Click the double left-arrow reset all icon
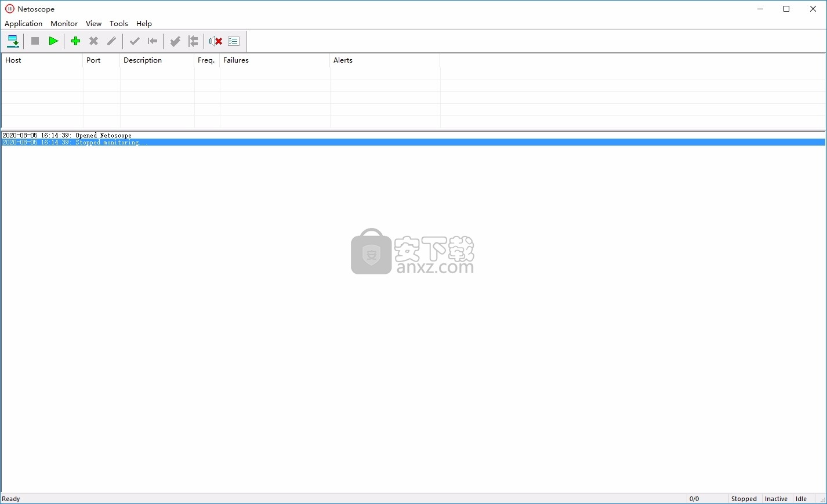Viewport: 827px width, 504px height. [x=193, y=41]
